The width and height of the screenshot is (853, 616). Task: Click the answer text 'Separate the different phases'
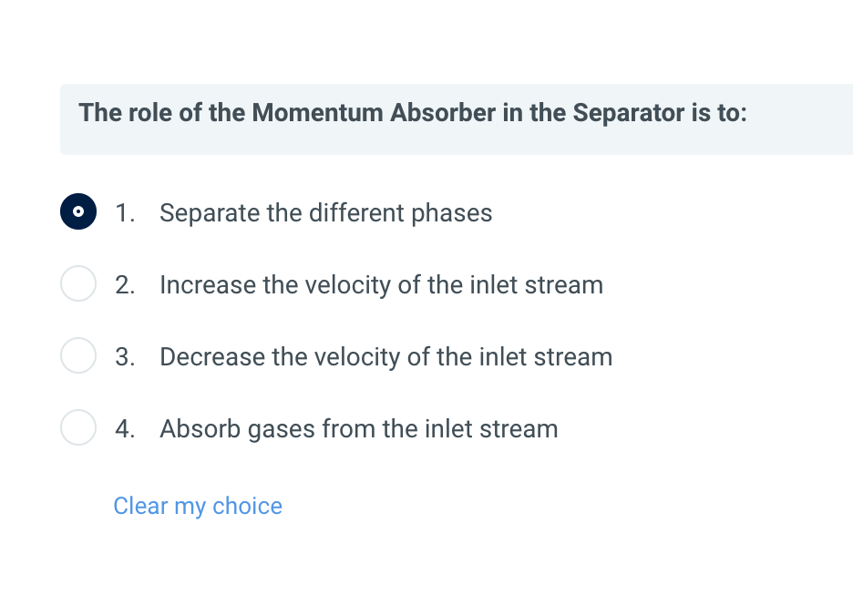(325, 212)
